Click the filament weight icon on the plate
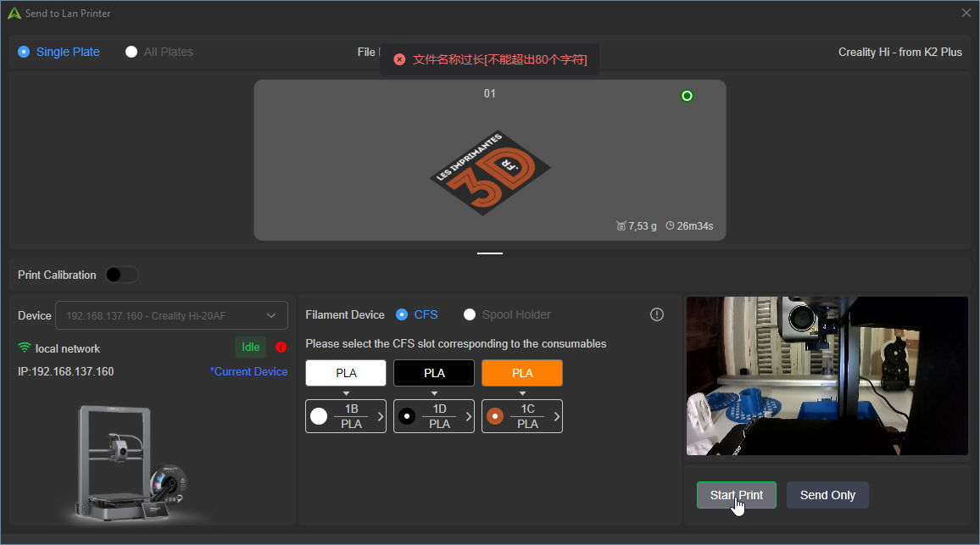 point(621,225)
